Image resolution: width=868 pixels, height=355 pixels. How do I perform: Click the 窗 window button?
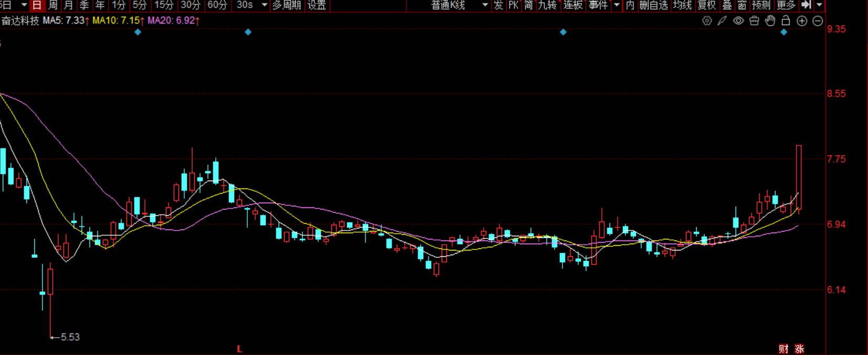click(742, 5)
